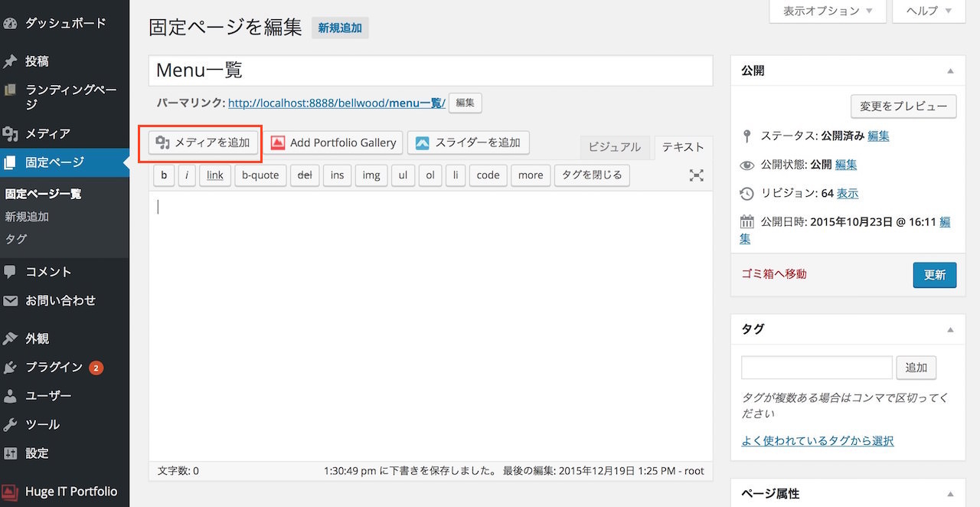The width and height of the screenshot is (980, 507).
Task: Click the 更新 update button
Action: tap(934, 274)
